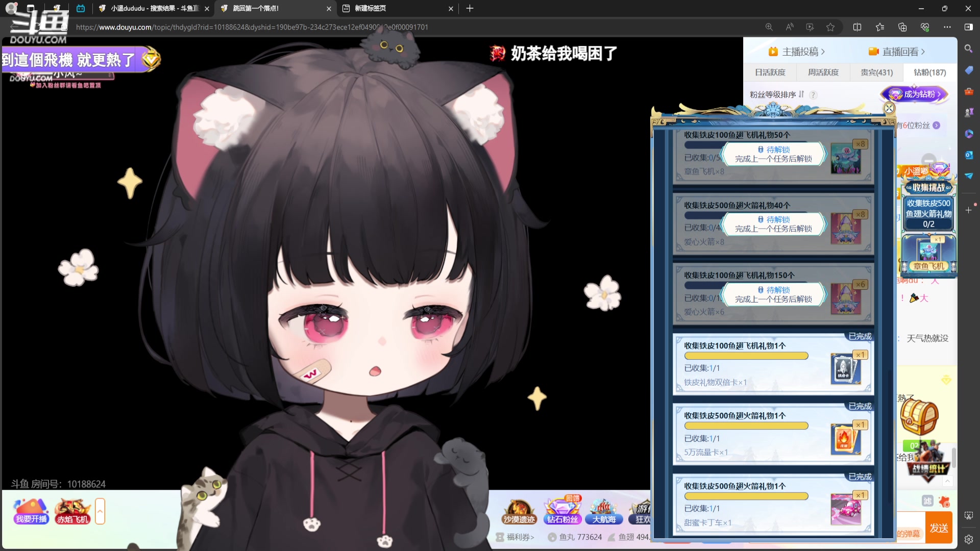The width and height of the screenshot is (980, 551).
Task: Open the treasure chest icon
Action: pyautogui.click(x=919, y=416)
